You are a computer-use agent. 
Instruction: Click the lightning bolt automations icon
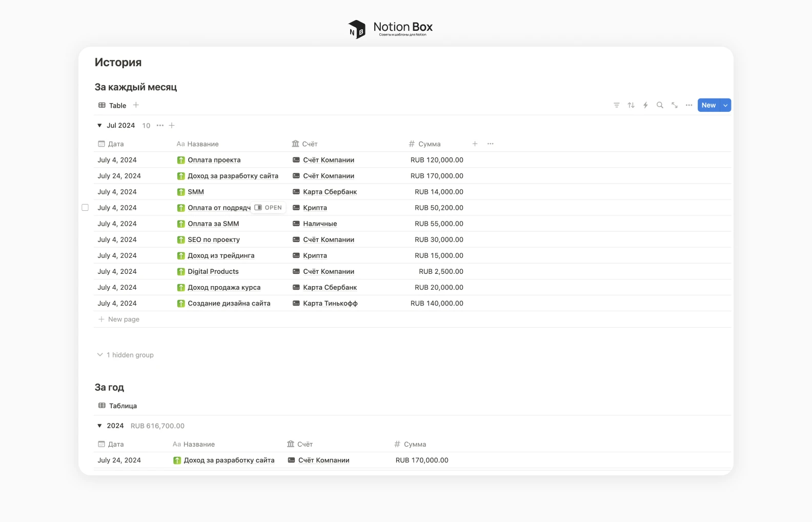coord(645,105)
